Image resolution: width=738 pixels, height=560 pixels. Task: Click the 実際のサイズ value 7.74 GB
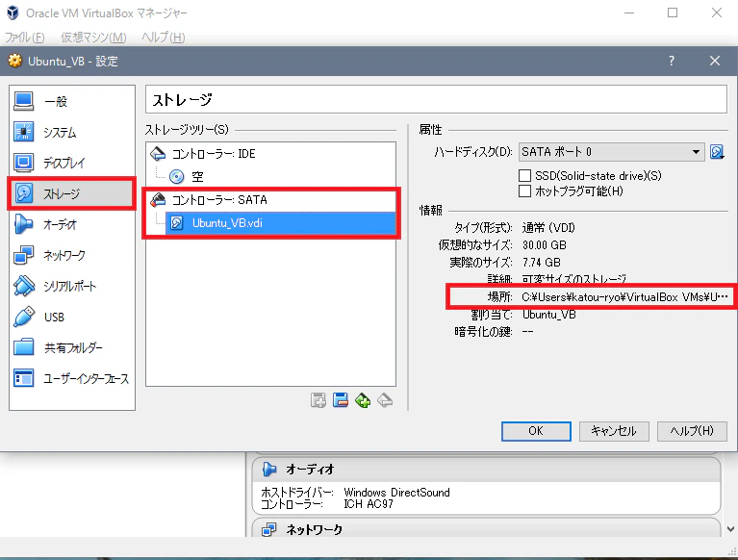click(542, 262)
